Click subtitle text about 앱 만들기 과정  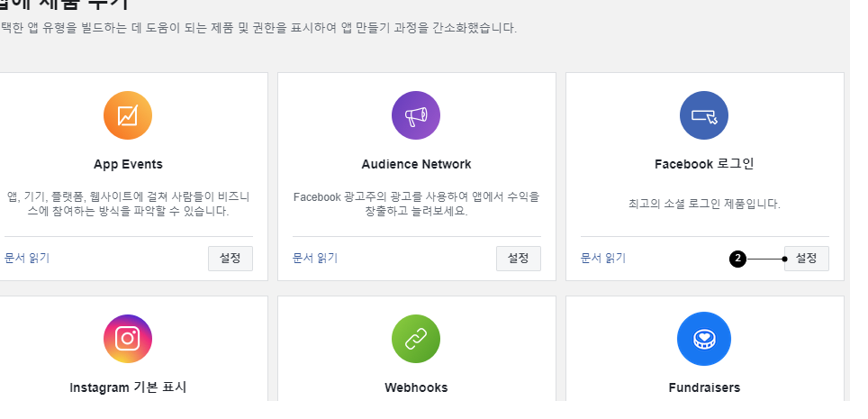258,28
